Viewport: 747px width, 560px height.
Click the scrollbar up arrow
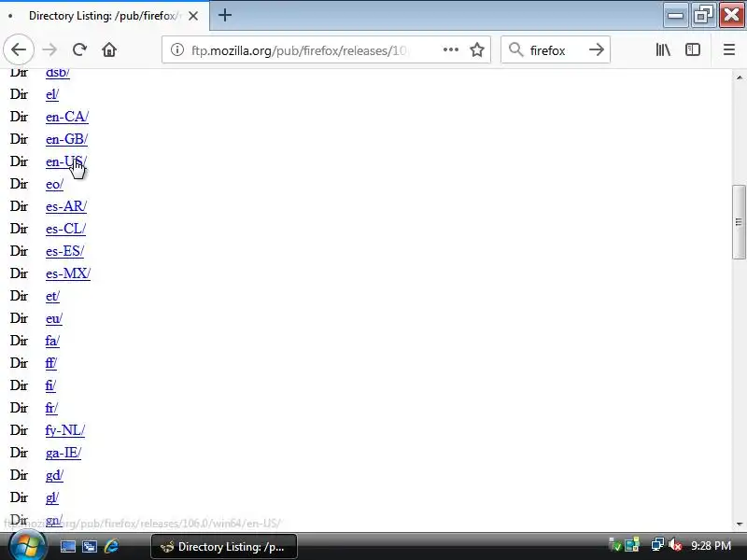tap(739, 77)
